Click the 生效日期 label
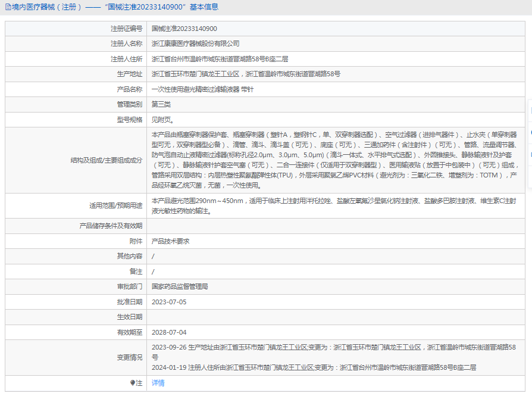This screenshot has width=532, height=396. [x=130, y=317]
